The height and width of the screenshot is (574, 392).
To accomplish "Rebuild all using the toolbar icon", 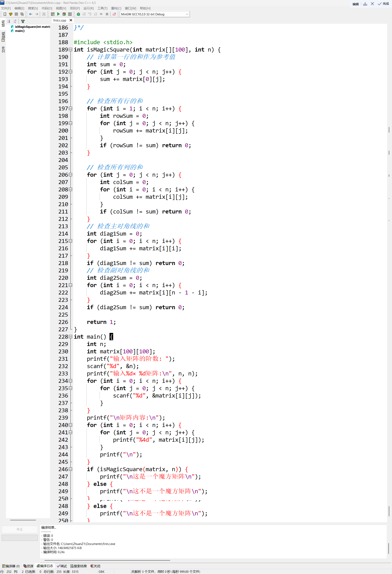I will 70,14.
